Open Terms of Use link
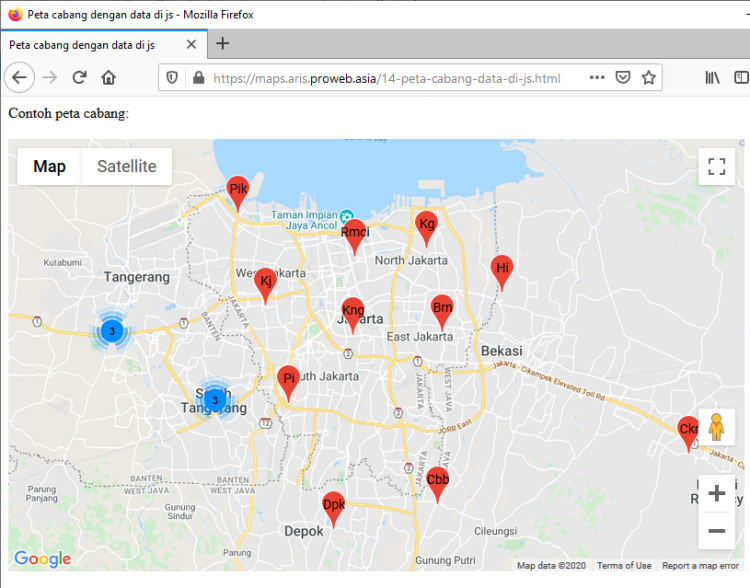Image resolution: width=750 pixels, height=588 pixels. point(624,566)
